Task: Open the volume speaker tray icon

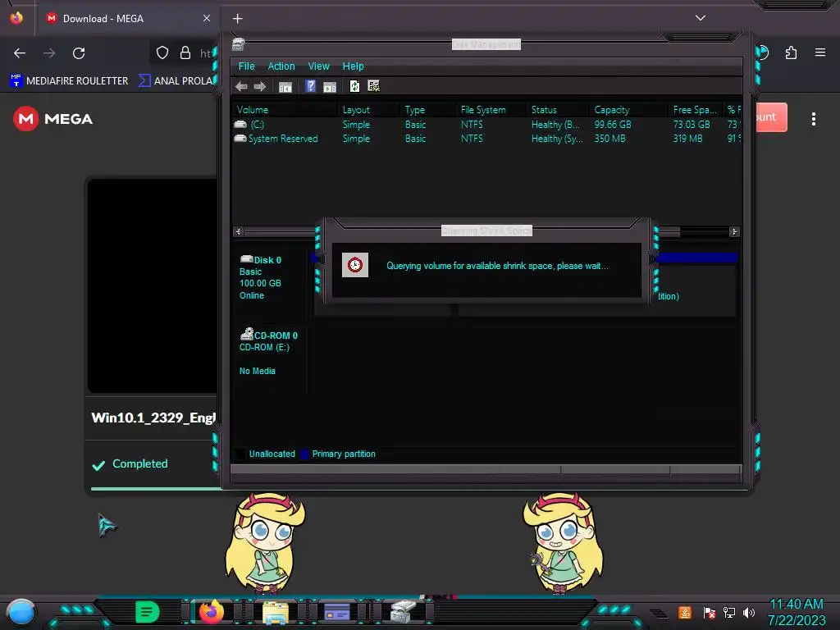Action: (749, 612)
